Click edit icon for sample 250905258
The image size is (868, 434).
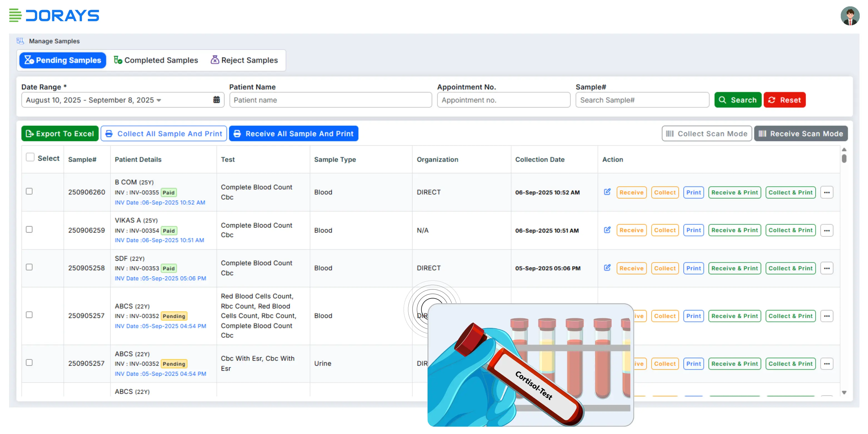click(x=607, y=268)
